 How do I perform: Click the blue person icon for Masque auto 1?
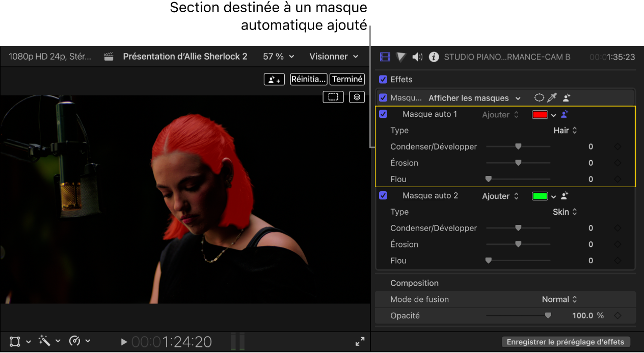point(565,114)
